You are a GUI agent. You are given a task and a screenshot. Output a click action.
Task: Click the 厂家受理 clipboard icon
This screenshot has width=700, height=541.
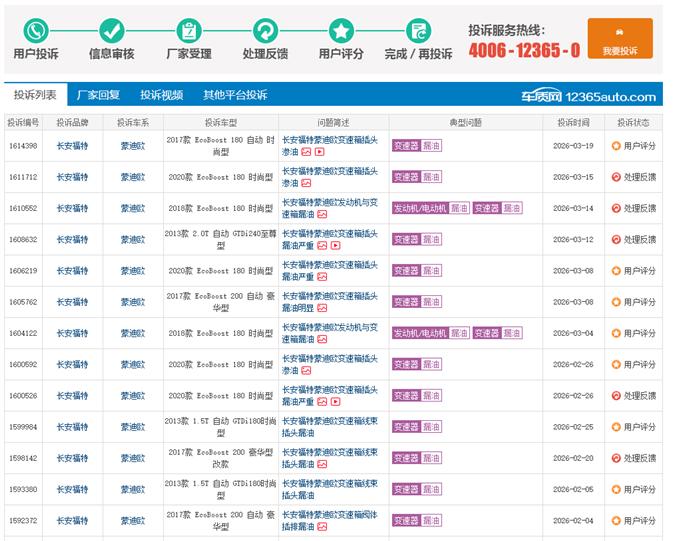[189, 31]
